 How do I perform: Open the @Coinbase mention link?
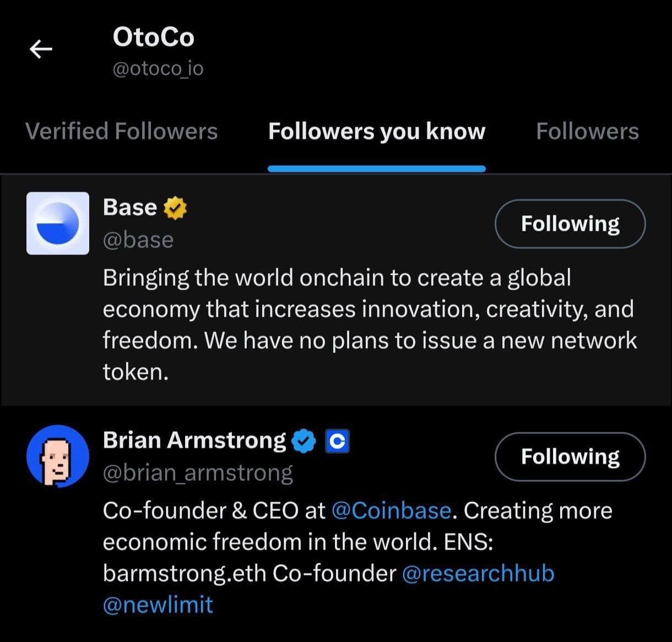tap(391, 510)
